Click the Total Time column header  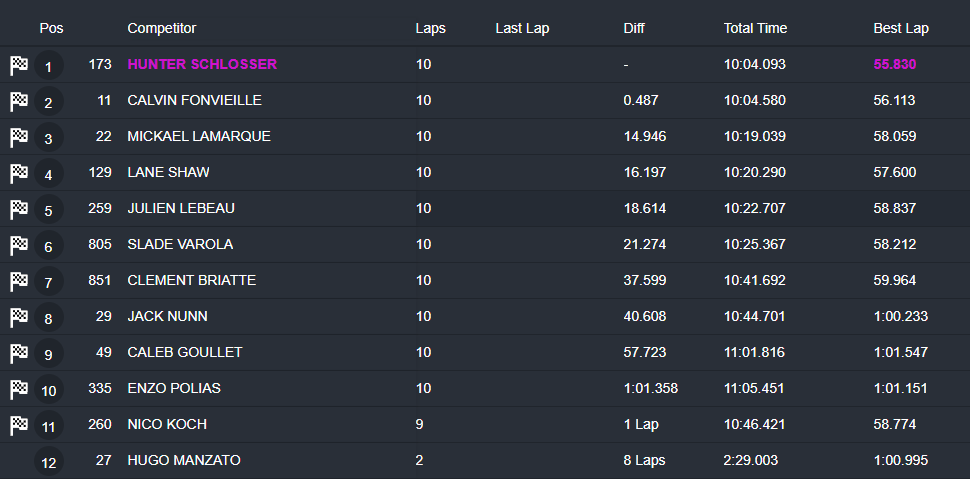click(x=755, y=28)
